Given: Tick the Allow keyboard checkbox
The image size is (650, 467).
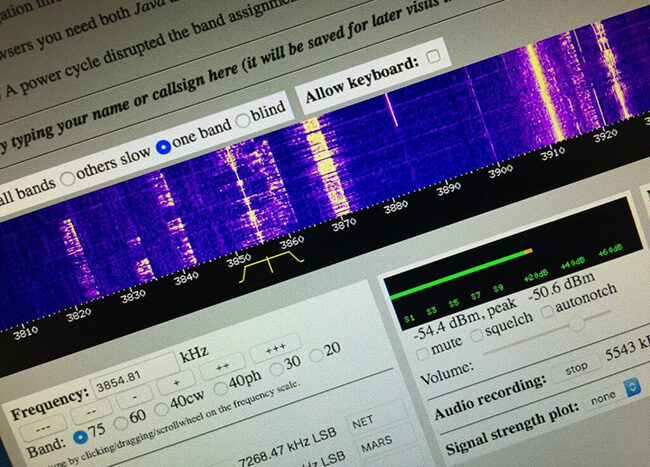Looking at the screenshot, I should pos(433,56).
